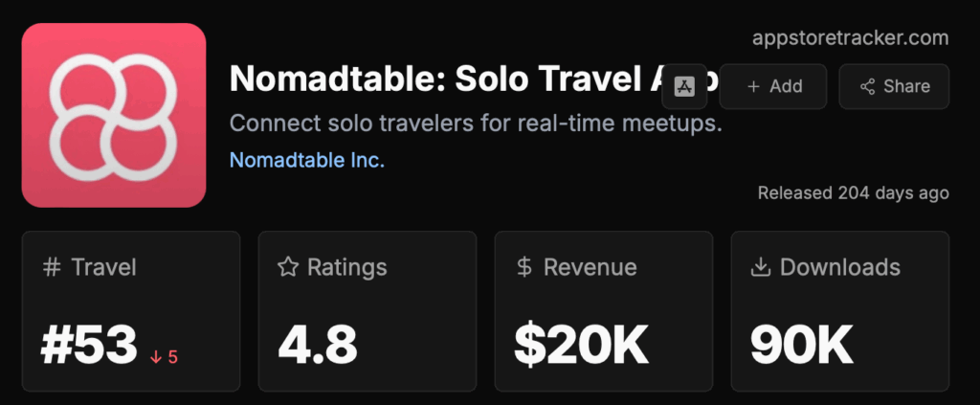Click the share icon symbol

pos(868,86)
